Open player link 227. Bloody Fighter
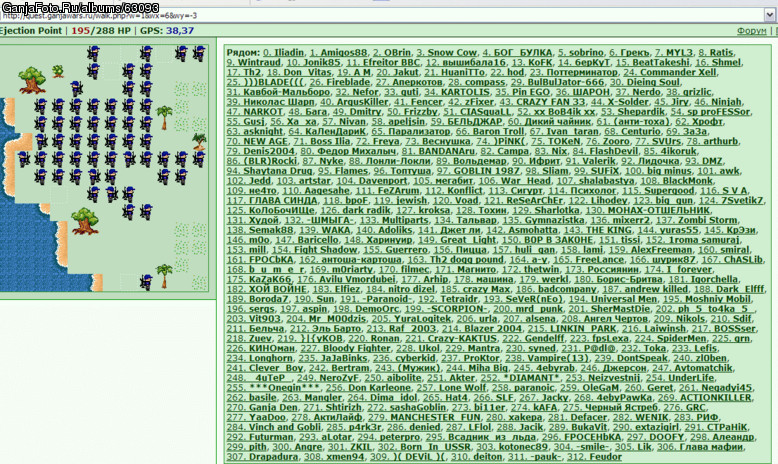This screenshot has width=778, height=464. coord(345,348)
